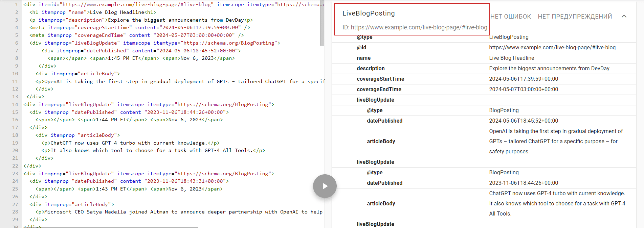Screen dimensions: 644x228
Task: Click code line 19 about GPT-4 turbo
Action: (x=131, y=143)
